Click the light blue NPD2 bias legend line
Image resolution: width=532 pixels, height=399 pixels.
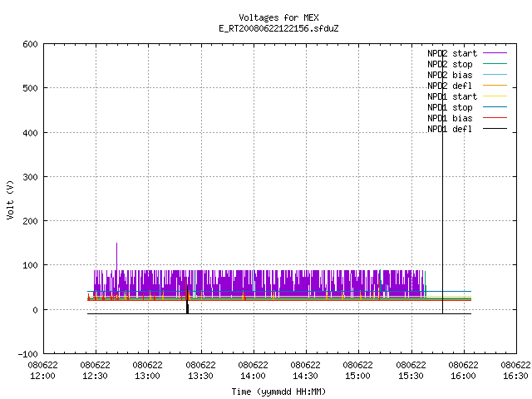point(495,75)
